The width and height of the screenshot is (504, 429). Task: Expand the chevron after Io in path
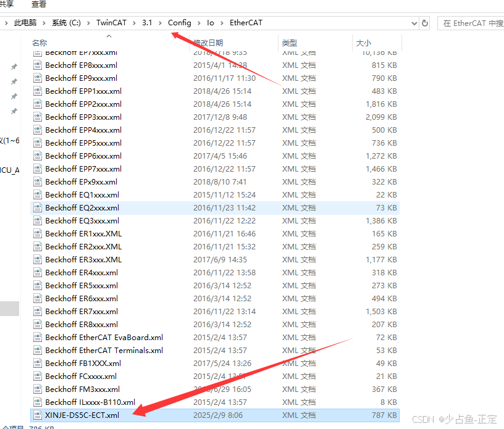point(222,23)
